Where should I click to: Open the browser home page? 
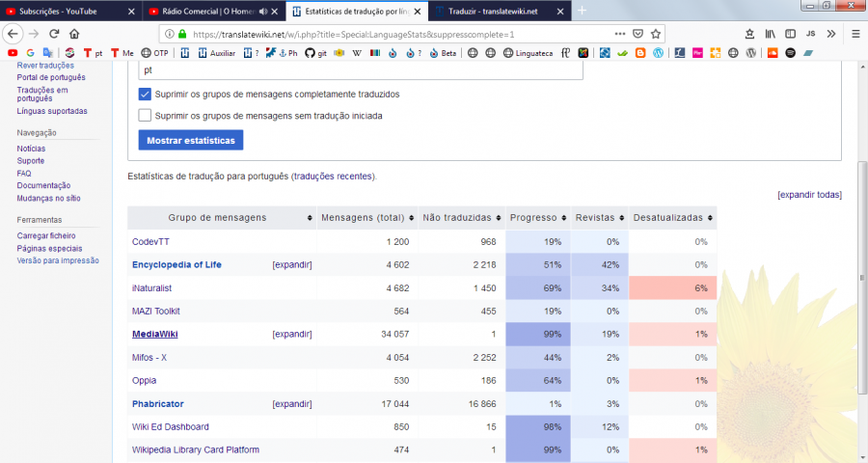pos(74,34)
